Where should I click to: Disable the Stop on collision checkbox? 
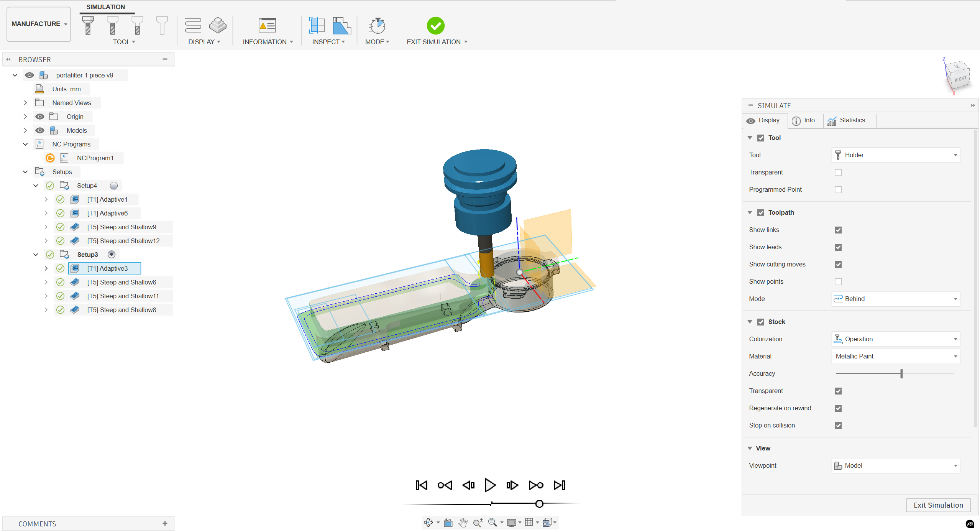tap(838, 425)
